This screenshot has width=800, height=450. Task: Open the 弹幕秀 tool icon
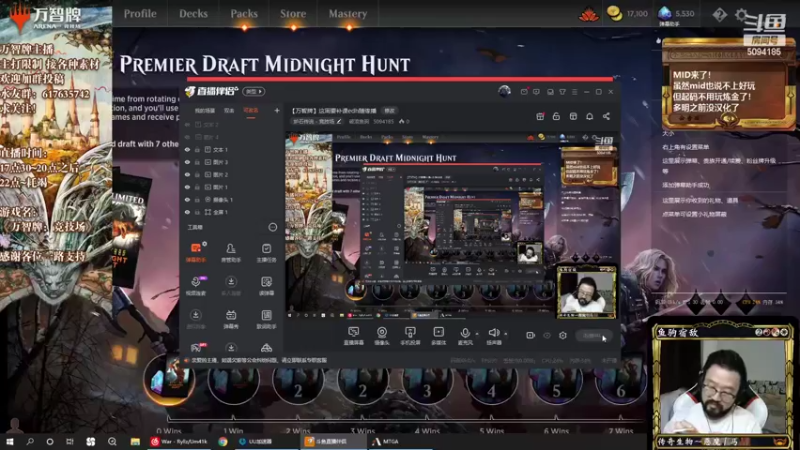[231, 319]
